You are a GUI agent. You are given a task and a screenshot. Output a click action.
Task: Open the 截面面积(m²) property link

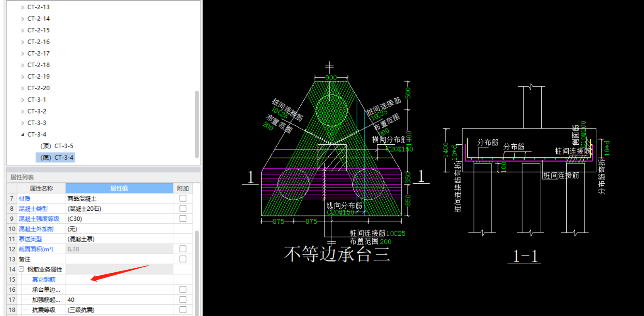pos(36,249)
